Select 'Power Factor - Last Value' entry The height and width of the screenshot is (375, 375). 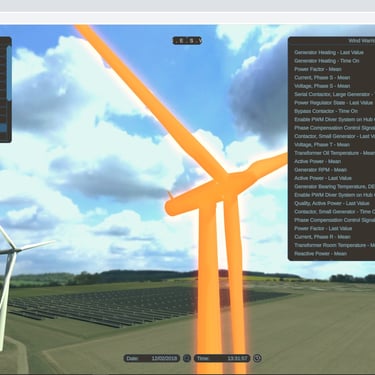[x=323, y=228]
